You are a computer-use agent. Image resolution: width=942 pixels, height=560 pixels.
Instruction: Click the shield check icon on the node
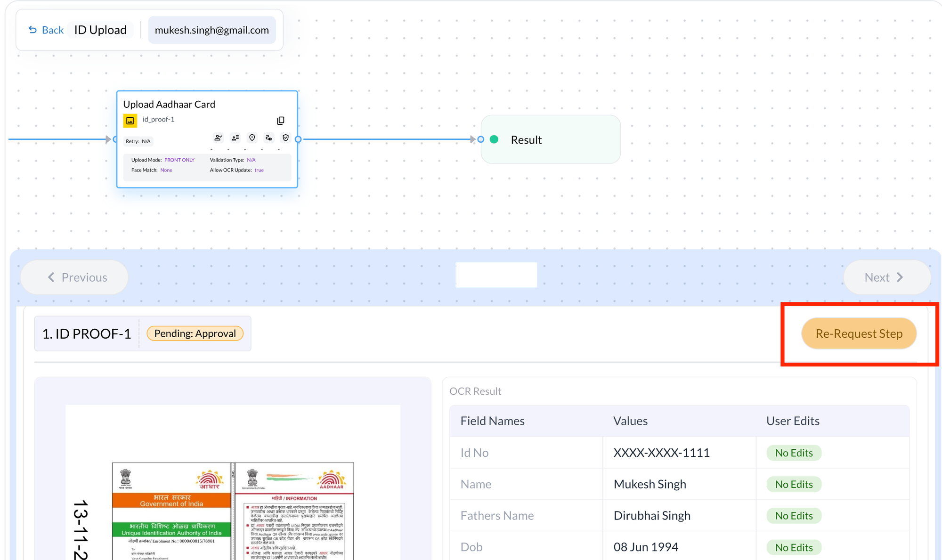[285, 138]
